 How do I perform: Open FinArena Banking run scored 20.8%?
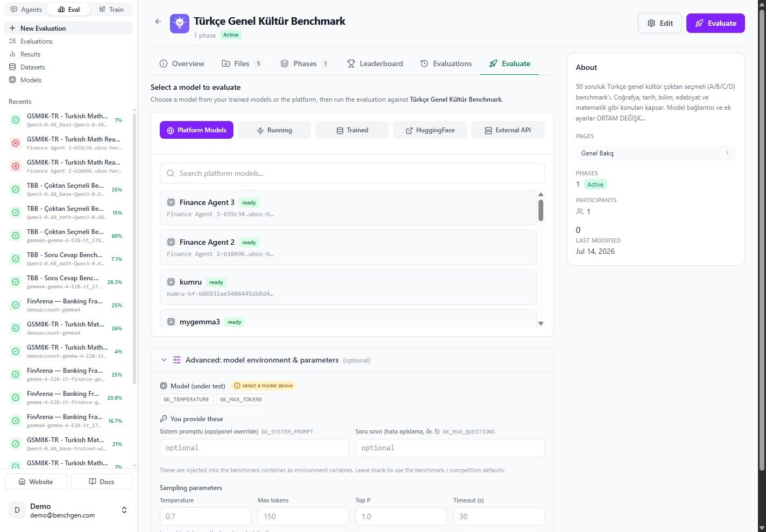point(68,398)
